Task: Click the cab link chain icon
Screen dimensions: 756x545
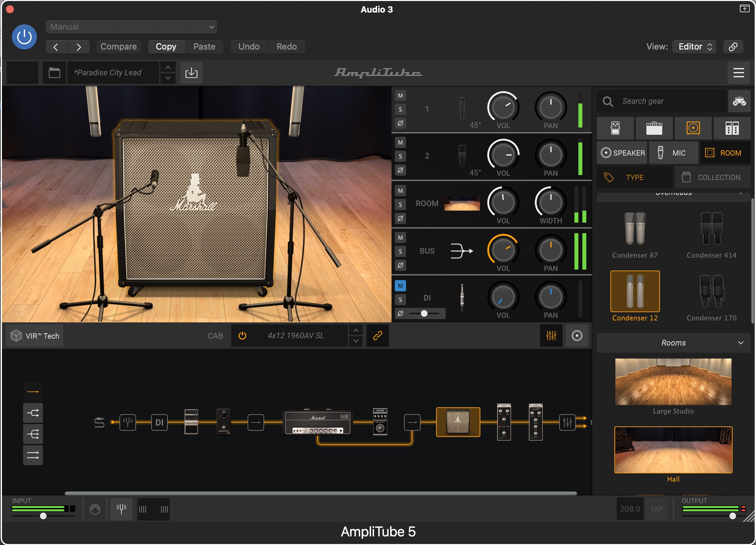Action: coord(377,336)
